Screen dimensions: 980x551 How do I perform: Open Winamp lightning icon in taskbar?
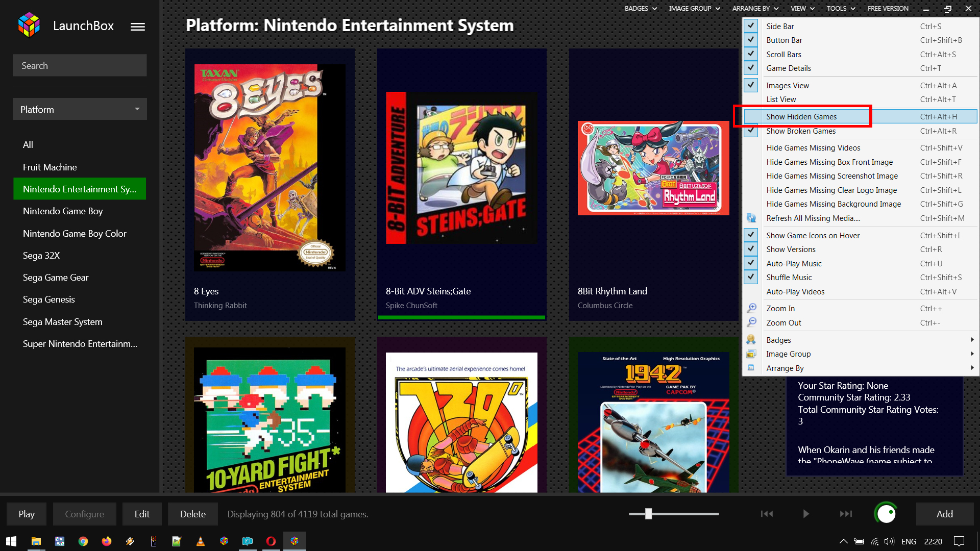click(130, 541)
